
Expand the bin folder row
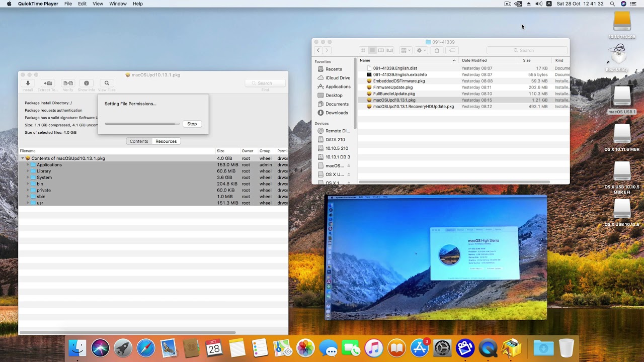tap(28, 184)
